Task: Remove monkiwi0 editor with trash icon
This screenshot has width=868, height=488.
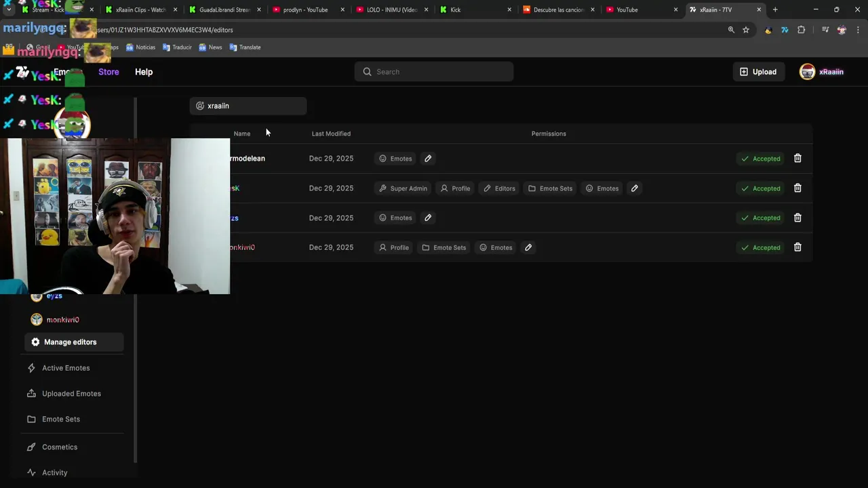Action: [x=797, y=247]
